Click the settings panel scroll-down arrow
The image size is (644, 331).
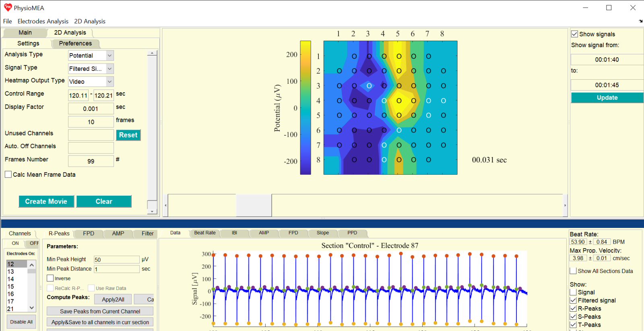[x=152, y=211]
